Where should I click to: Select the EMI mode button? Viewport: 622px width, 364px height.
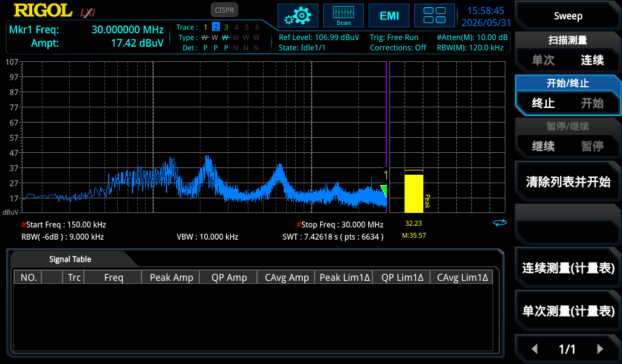389,16
